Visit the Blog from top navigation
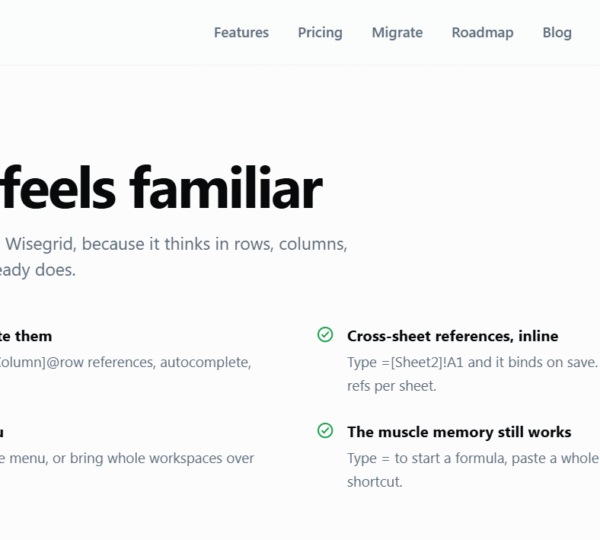This screenshot has width=600, height=540. tap(557, 33)
